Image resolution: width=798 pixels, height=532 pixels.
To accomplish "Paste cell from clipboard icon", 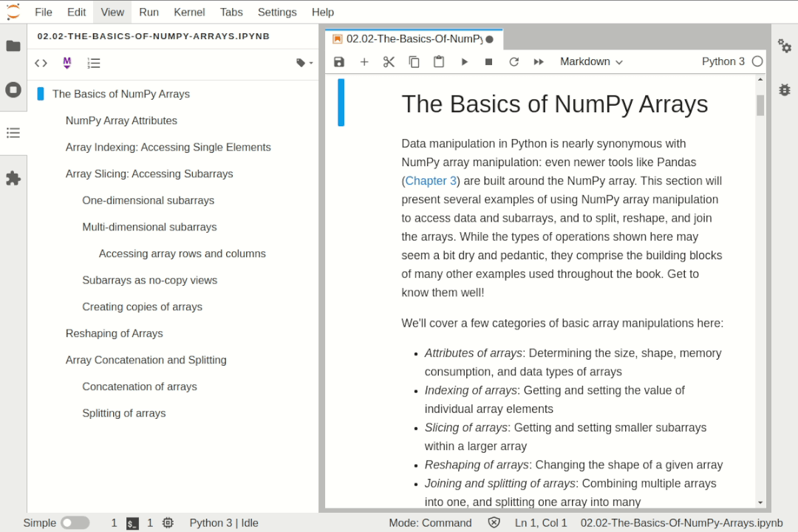I will 439,62.
